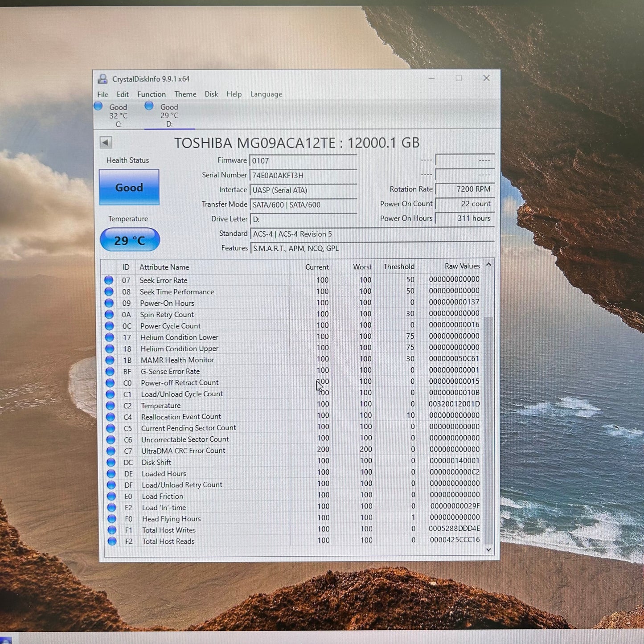
Task: Click the Serial Number field
Action: tap(303, 175)
